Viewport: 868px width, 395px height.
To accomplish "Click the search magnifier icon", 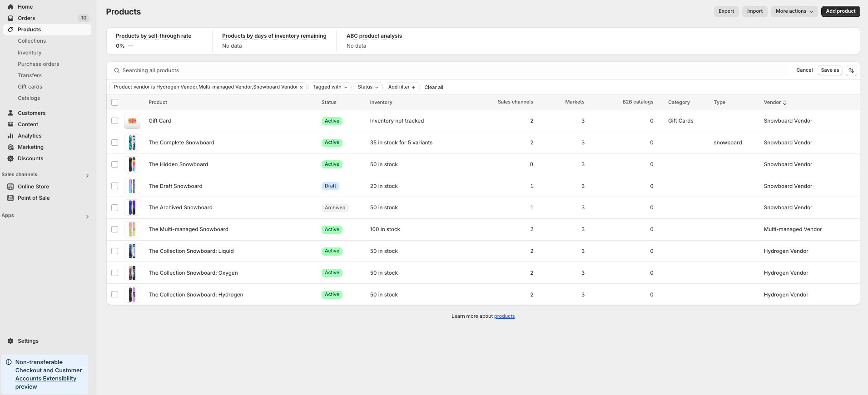I will point(117,70).
